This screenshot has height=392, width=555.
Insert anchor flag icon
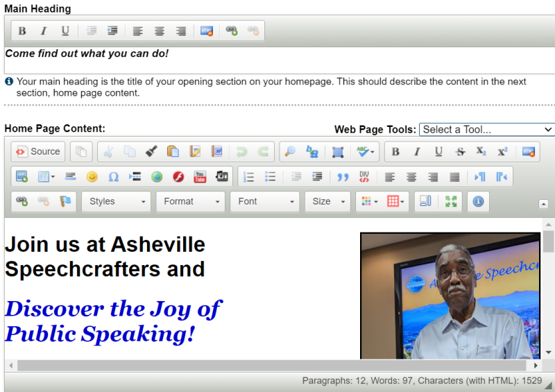tap(65, 201)
